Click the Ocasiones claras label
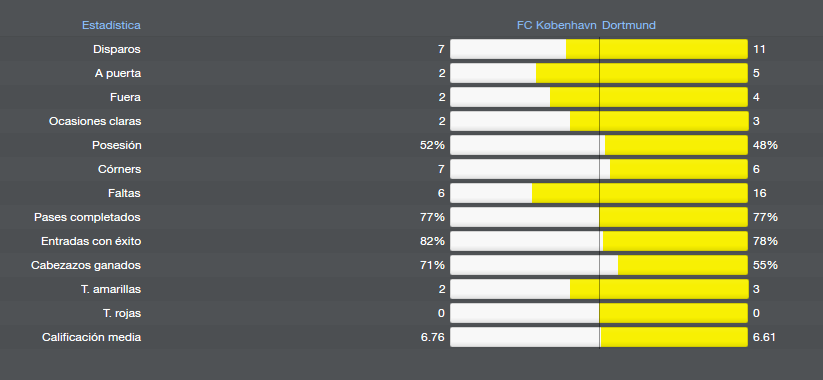 95,121
